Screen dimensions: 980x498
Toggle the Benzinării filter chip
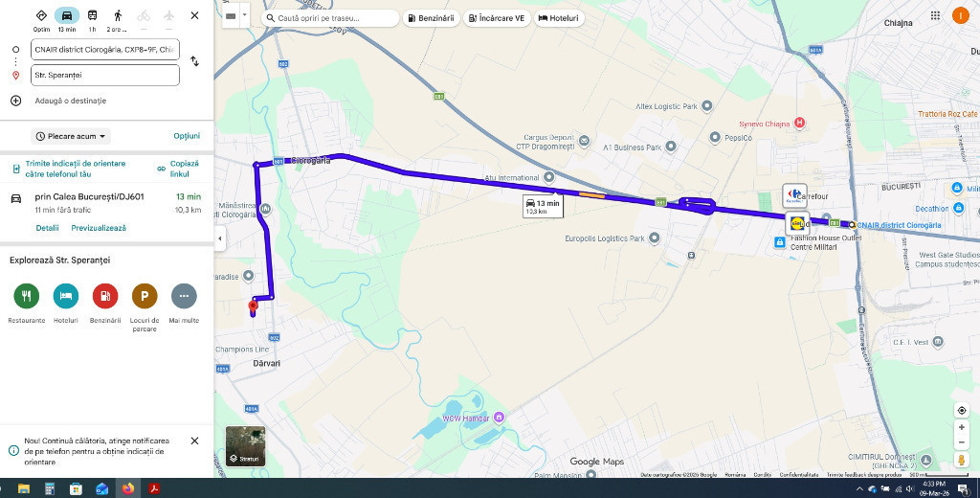[432, 18]
